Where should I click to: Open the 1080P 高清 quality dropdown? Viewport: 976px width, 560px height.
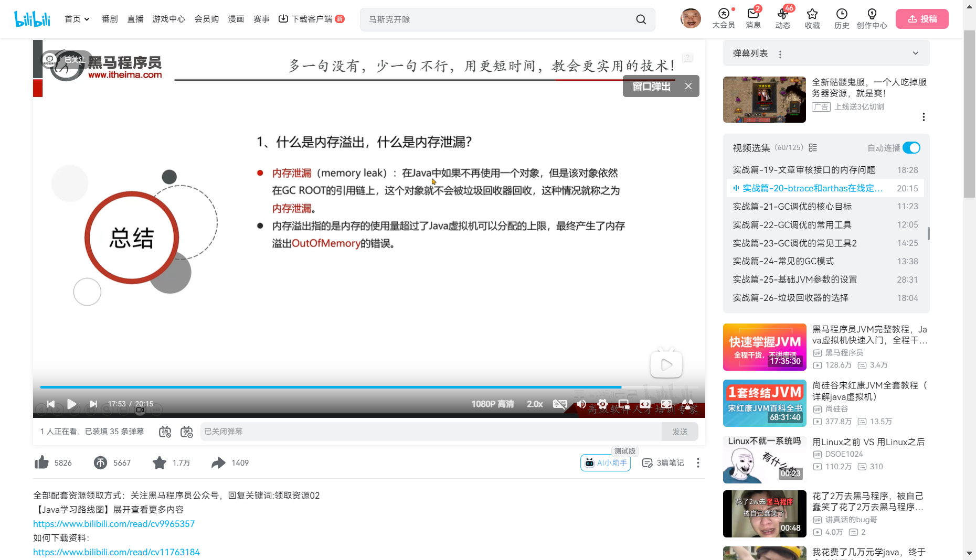click(x=493, y=404)
